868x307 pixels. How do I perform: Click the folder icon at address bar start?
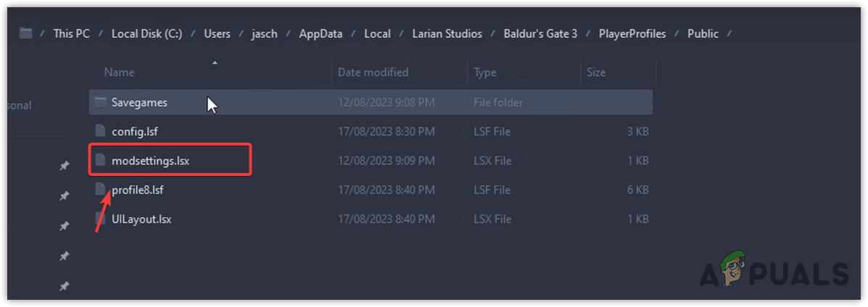pyautogui.click(x=26, y=33)
